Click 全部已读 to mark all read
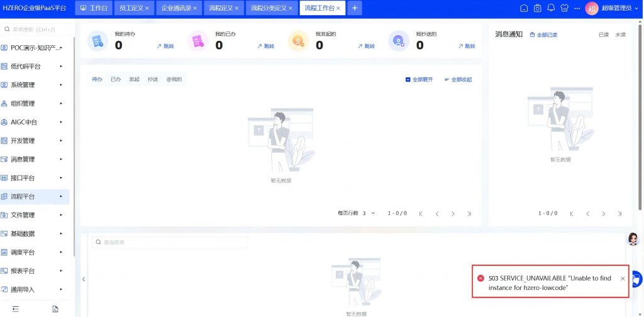This screenshot has height=317, width=644. [x=543, y=35]
